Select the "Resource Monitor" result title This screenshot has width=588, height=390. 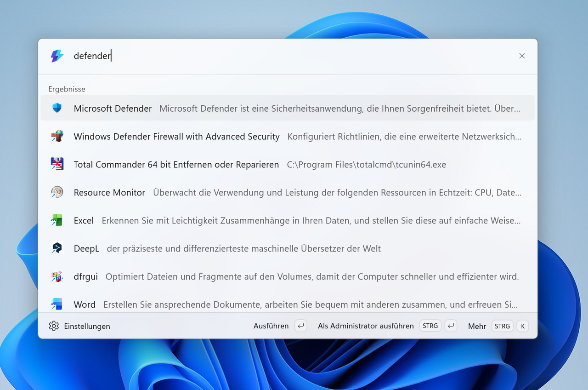pyautogui.click(x=109, y=193)
